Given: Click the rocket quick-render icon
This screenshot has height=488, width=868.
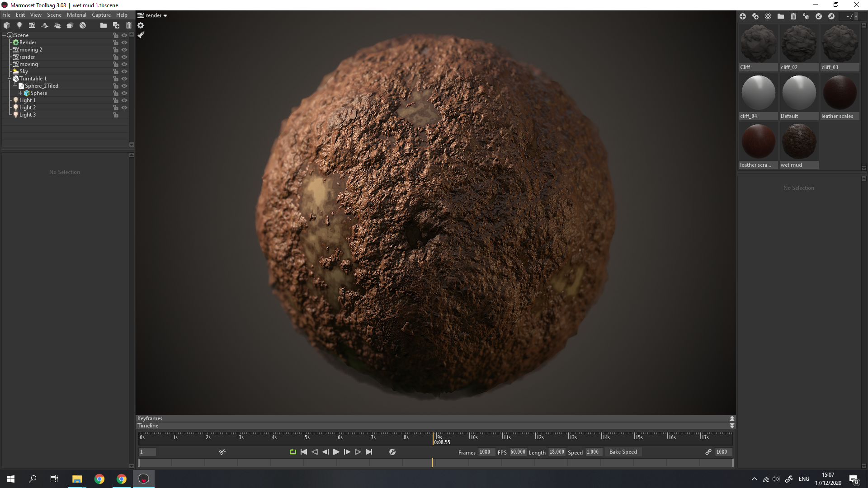Looking at the screenshot, I should point(141,35).
